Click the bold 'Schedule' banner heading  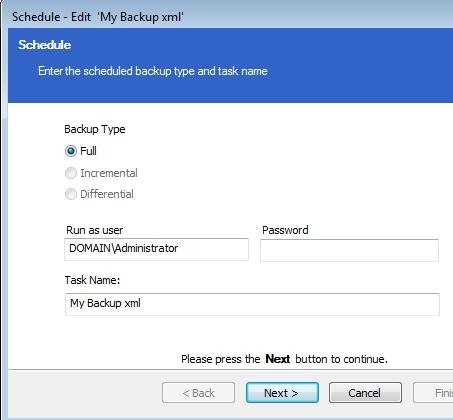point(44,45)
